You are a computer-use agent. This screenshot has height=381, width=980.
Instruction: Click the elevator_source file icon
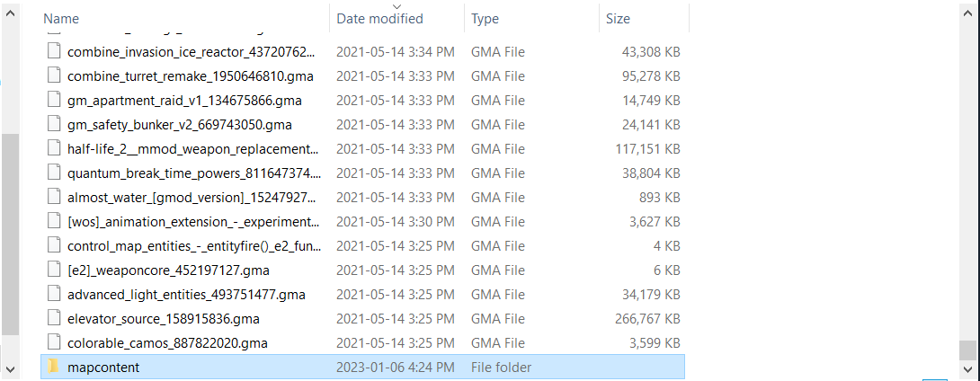[54, 318]
